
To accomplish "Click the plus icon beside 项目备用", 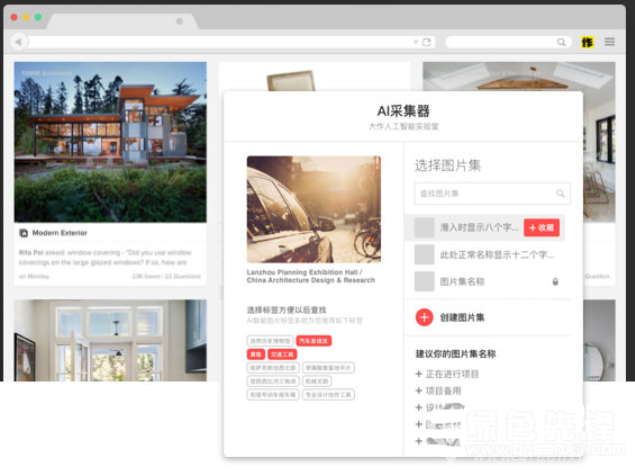I will tap(419, 391).
